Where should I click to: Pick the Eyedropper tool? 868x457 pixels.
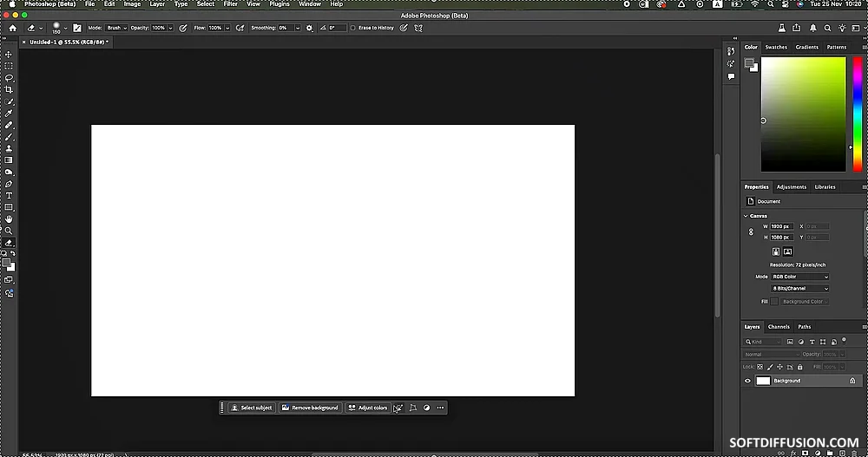[9, 114]
